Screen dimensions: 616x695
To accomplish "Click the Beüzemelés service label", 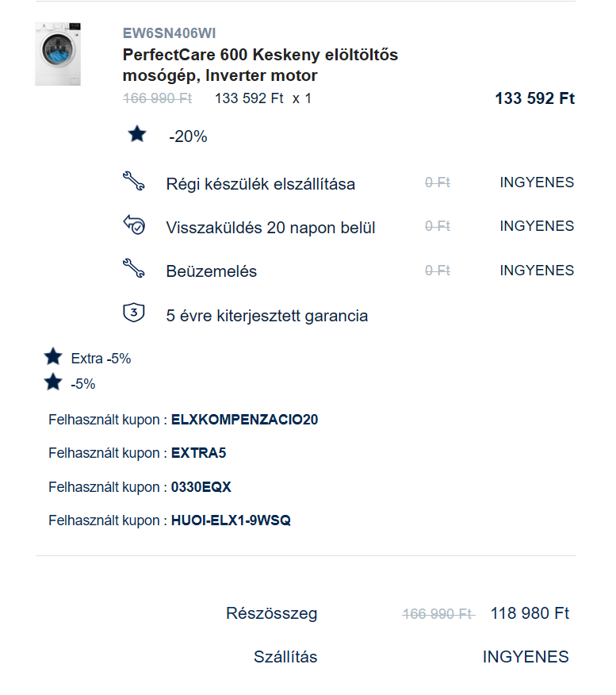I will point(211,271).
